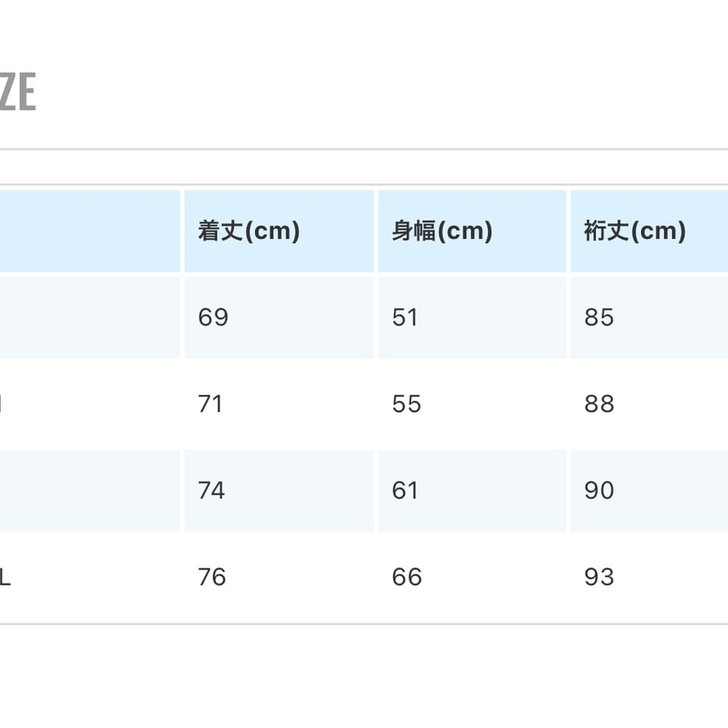Click the 身幅 value 66
The image size is (728, 728).
407,577
